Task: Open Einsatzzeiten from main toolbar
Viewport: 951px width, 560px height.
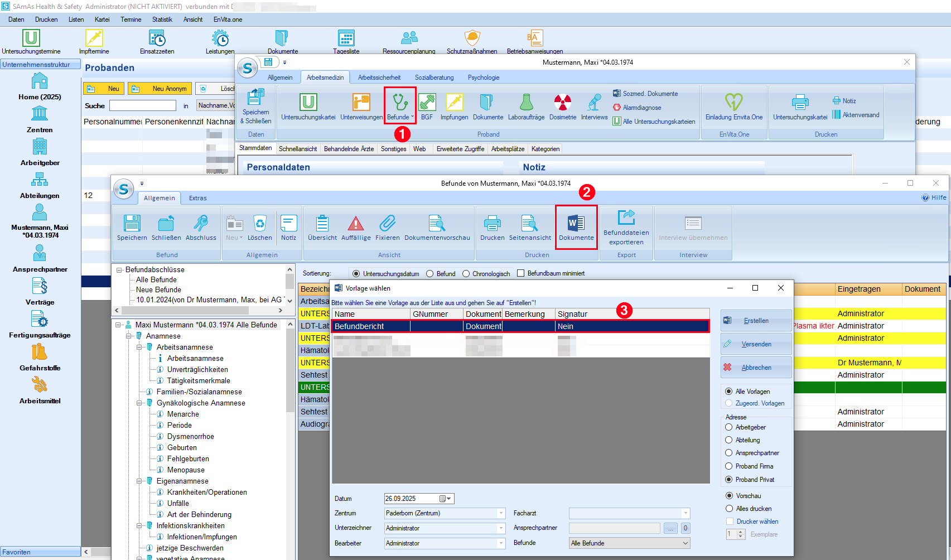Action: [x=157, y=42]
